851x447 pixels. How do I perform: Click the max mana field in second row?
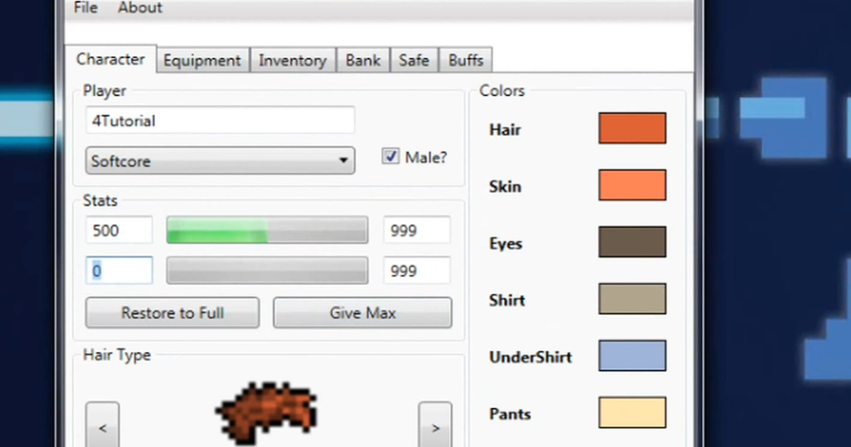tap(417, 270)
